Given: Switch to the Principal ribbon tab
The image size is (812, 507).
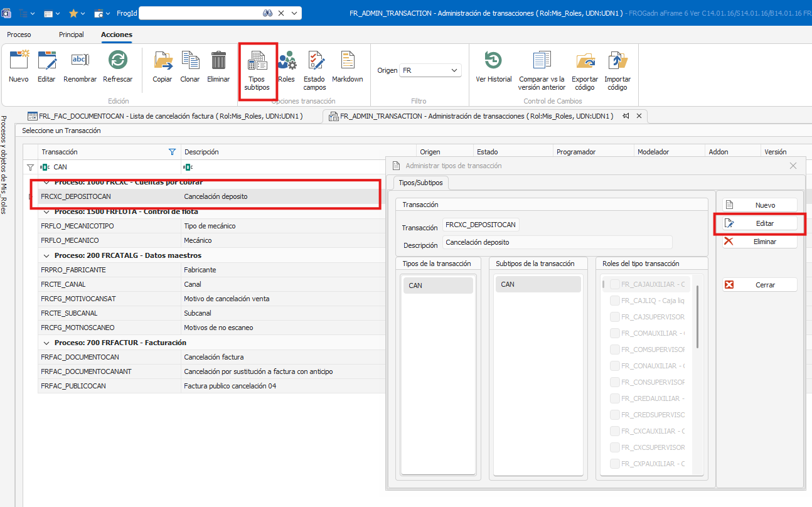Looking at the screenshot, I should [x=71, y=35].
